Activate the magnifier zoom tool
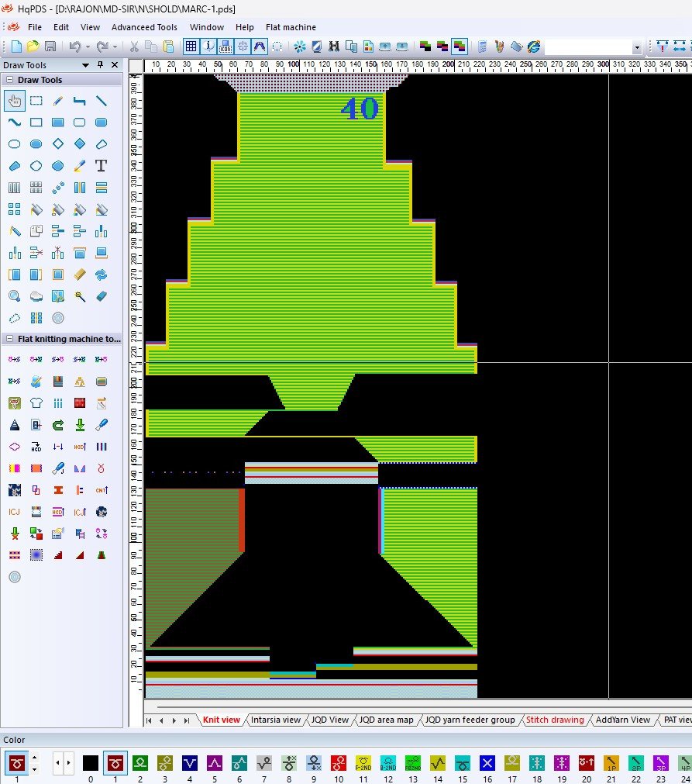The width and height of the screenshot is (692, 784). (x=14, y=296)
